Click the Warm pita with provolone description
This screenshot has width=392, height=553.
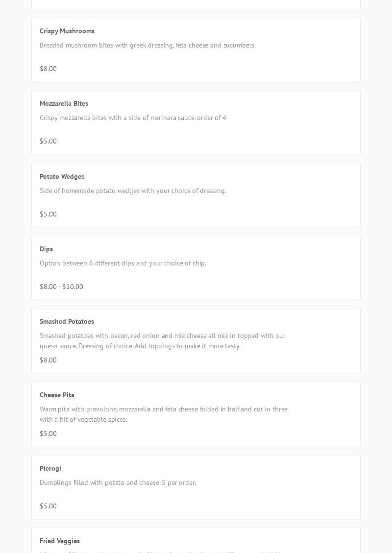coord(163,414)
